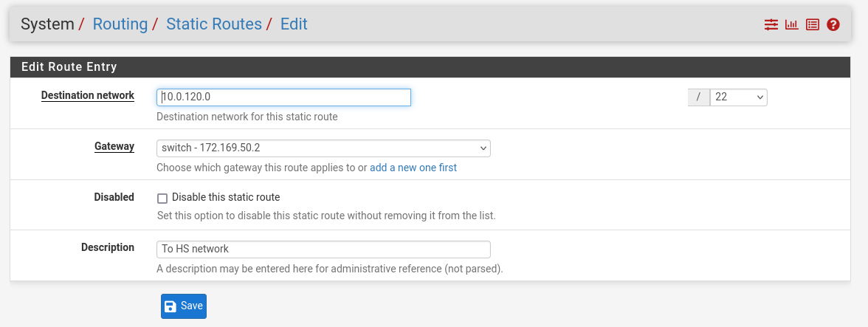This screenshot has width=868, height=327.
Task: Click the arrow on the Gateway select
Action: tap(483, 148)
